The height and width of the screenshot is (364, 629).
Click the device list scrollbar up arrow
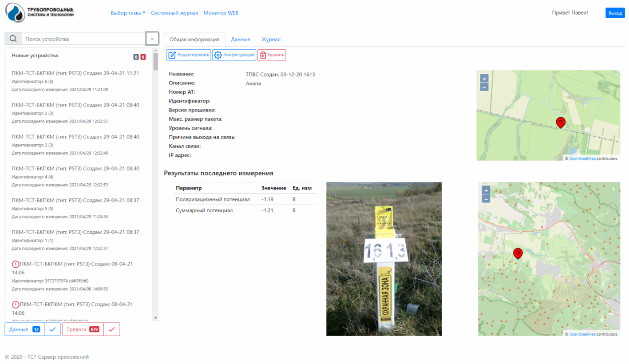pyautogui.click(x=155, y=51)
